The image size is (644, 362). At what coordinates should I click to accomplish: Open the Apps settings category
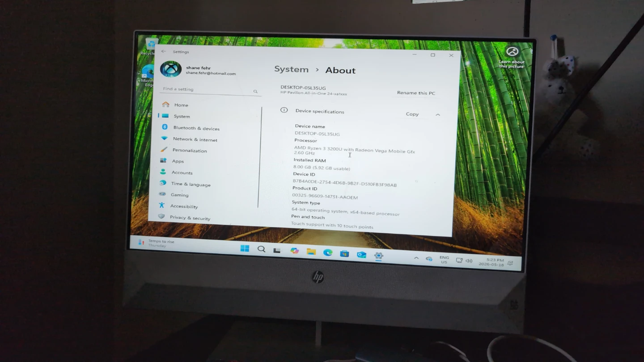(x=178, y=161)
